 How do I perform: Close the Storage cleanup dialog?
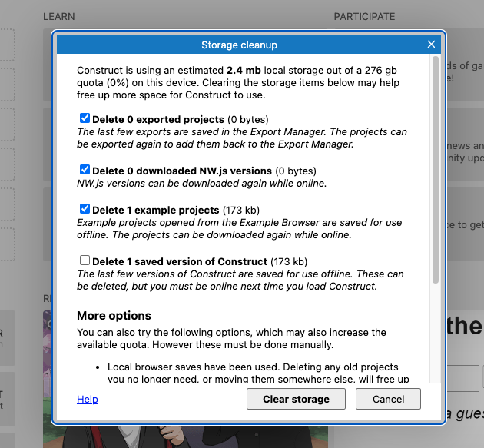pyautogui.click(x=431, y=45)
